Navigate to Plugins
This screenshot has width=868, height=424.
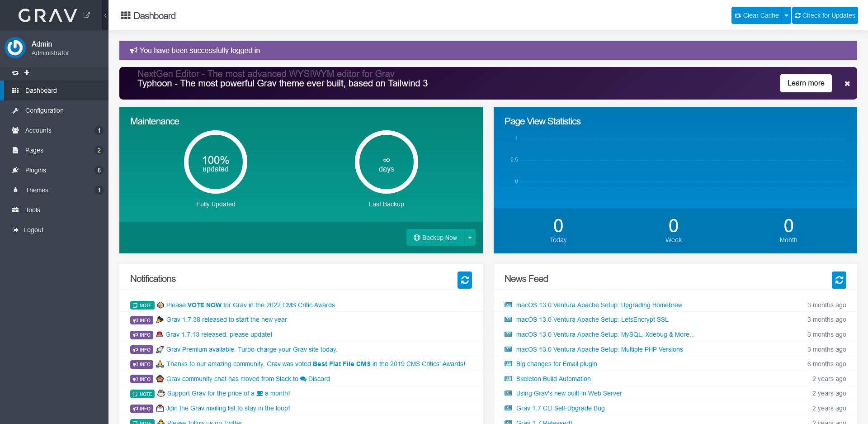tap(54, 170)
